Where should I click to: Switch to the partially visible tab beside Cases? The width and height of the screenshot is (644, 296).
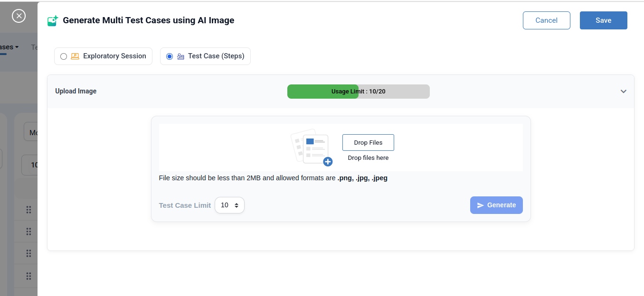point(35,46)
